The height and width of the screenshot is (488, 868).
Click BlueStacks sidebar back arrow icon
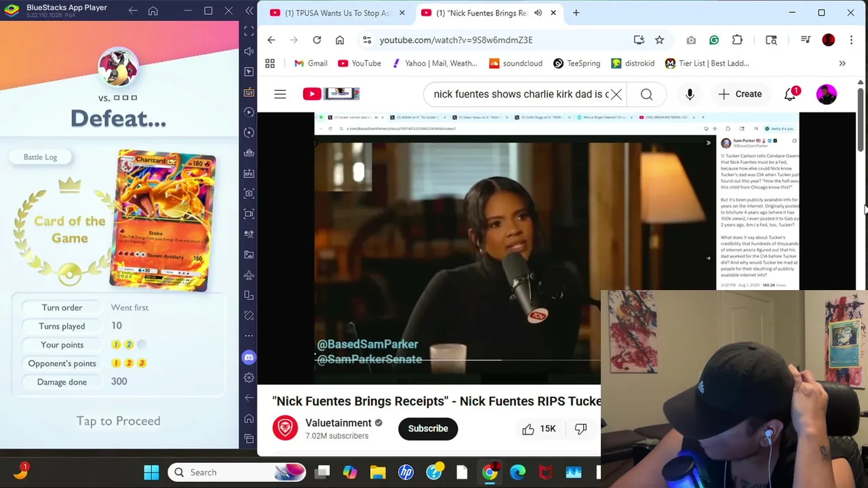pyautogui.click(x=249, y=398)
